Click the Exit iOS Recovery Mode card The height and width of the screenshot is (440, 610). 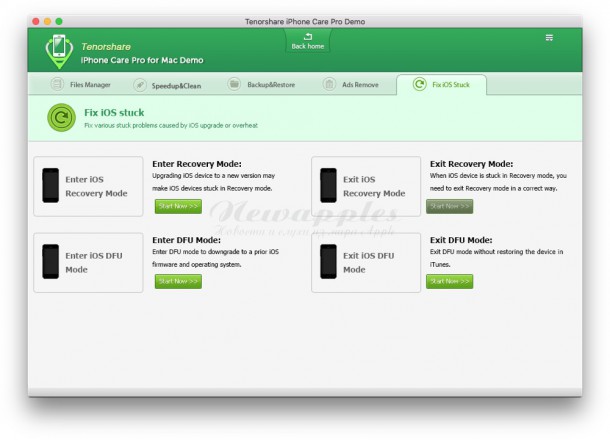click(x=366, y=186)
